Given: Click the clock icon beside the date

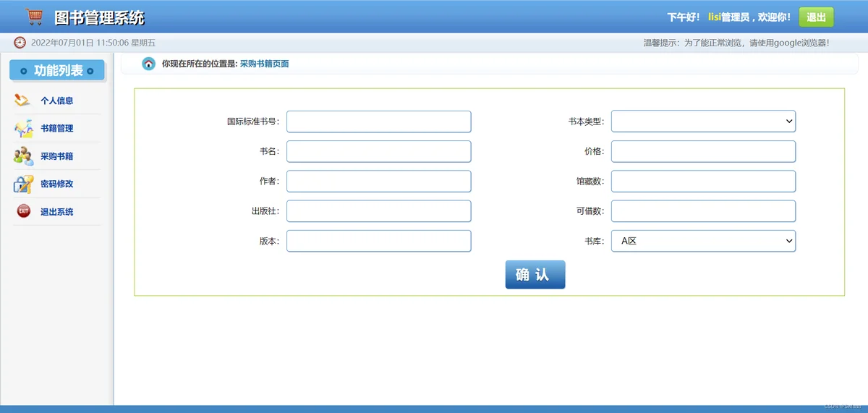Looking at the screenshot, I should pyautogui.click(x=20, y=43).
